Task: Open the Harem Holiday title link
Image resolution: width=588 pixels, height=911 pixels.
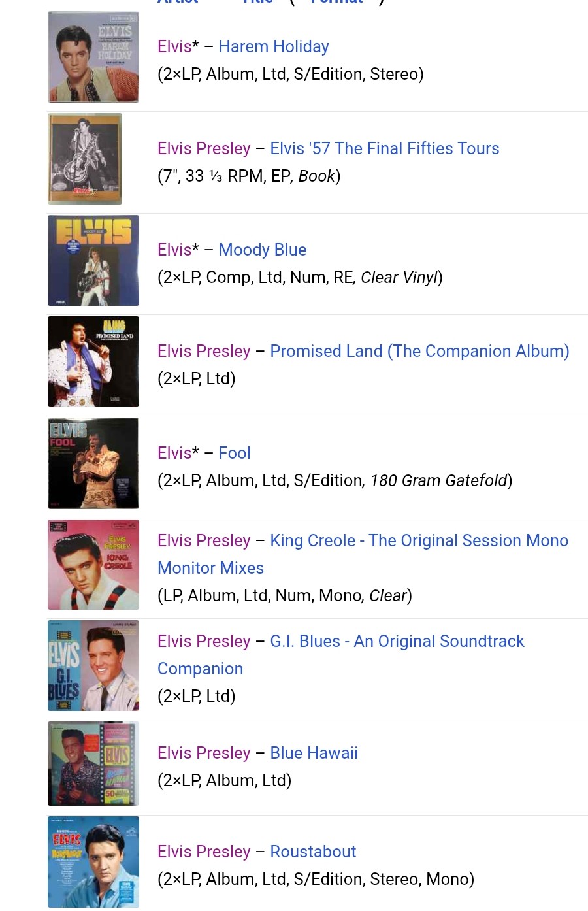Action: point(274,46)
